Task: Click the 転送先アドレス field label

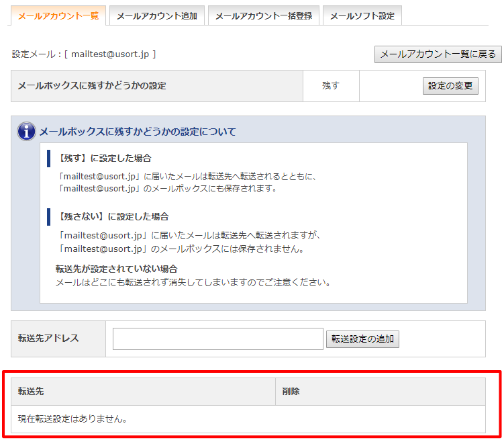Action: tap(48, 339)
